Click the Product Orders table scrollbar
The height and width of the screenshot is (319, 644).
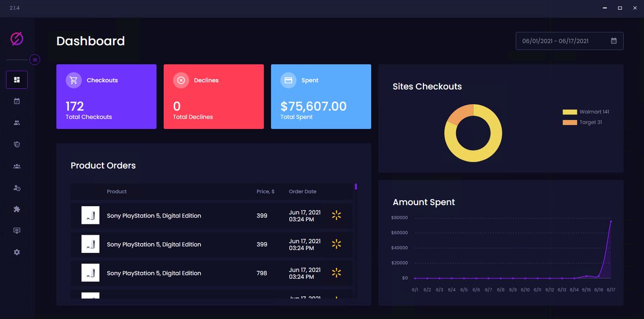click(356, 186)
